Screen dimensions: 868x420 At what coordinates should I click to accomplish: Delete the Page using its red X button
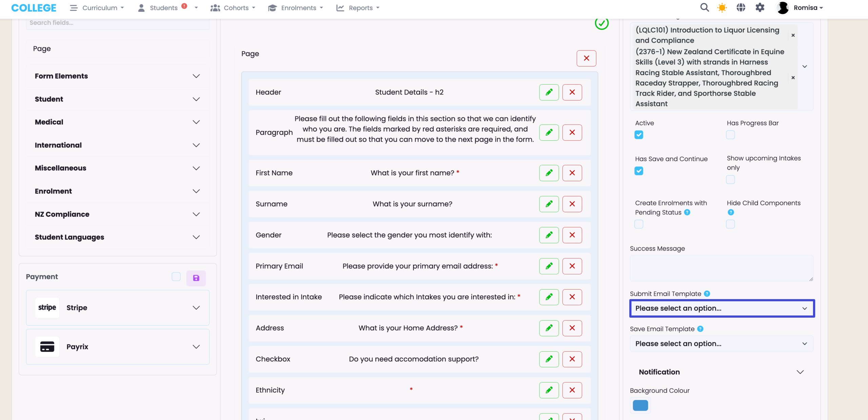586,58
